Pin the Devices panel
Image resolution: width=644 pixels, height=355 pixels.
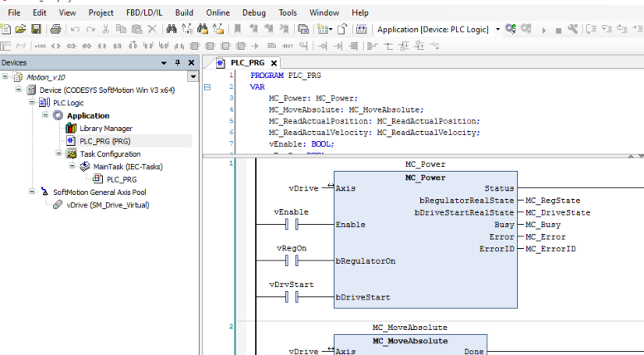tap(177, 63)
